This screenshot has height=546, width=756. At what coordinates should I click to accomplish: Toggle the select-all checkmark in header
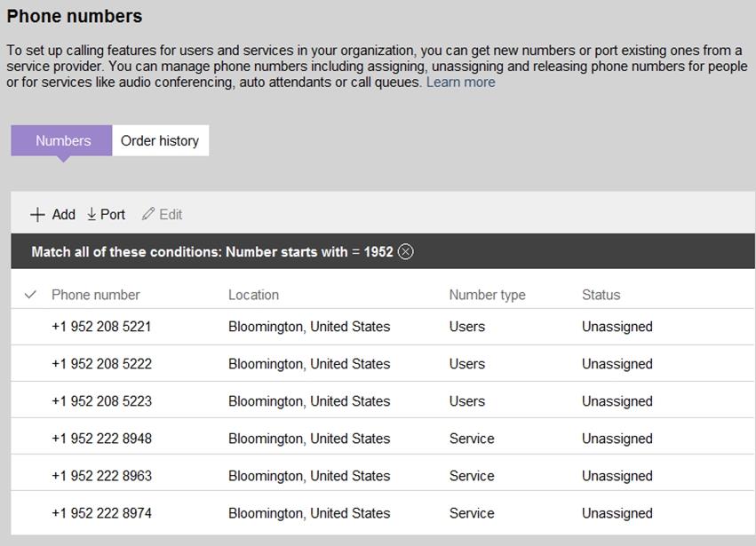tap(30, 295)
